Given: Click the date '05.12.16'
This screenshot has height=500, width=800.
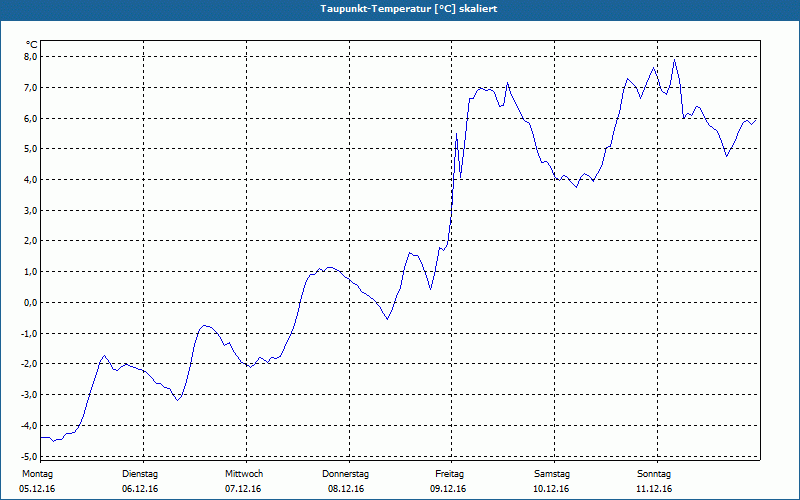Looking at the screenshot, I should [37, 489].
